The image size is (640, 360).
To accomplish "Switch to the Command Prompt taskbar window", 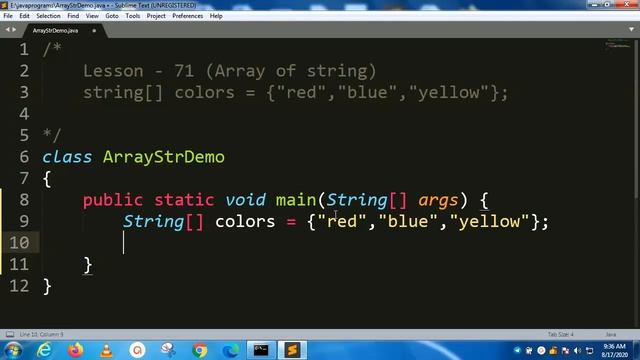I will pos(261,350).
